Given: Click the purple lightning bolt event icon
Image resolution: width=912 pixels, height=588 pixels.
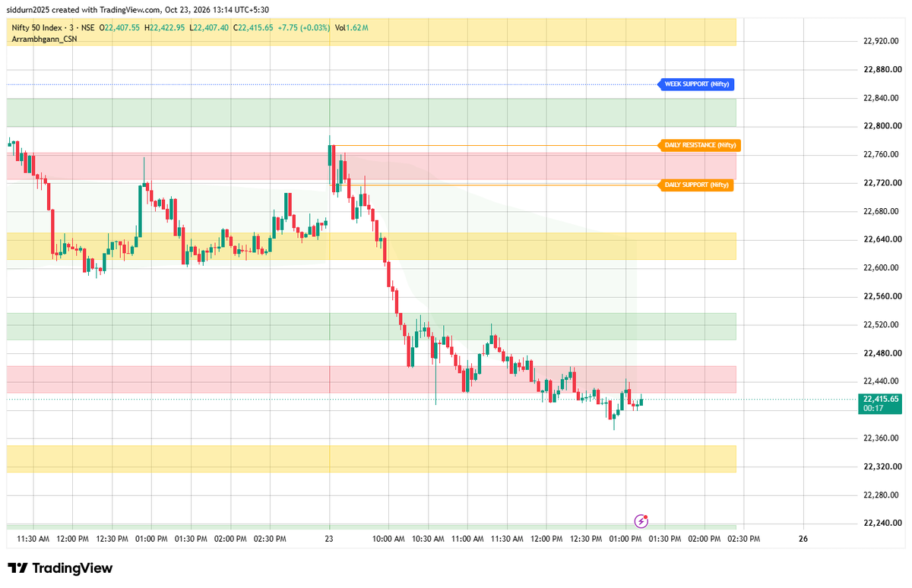Looking at the screenshot, I should coord(642,520).
